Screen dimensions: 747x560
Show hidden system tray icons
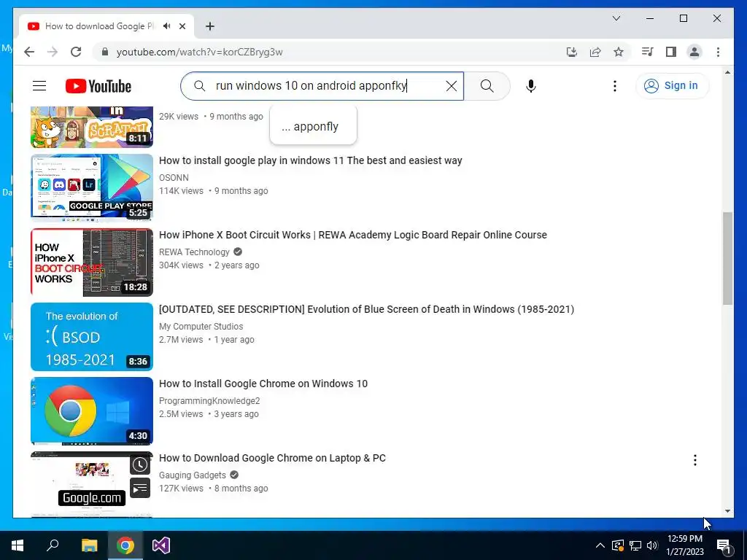point(600,545)
